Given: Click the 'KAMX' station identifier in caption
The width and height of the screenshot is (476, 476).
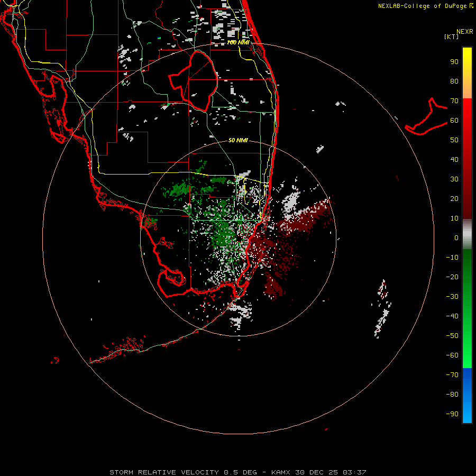Looking at the screenshot, I should 281,472.
